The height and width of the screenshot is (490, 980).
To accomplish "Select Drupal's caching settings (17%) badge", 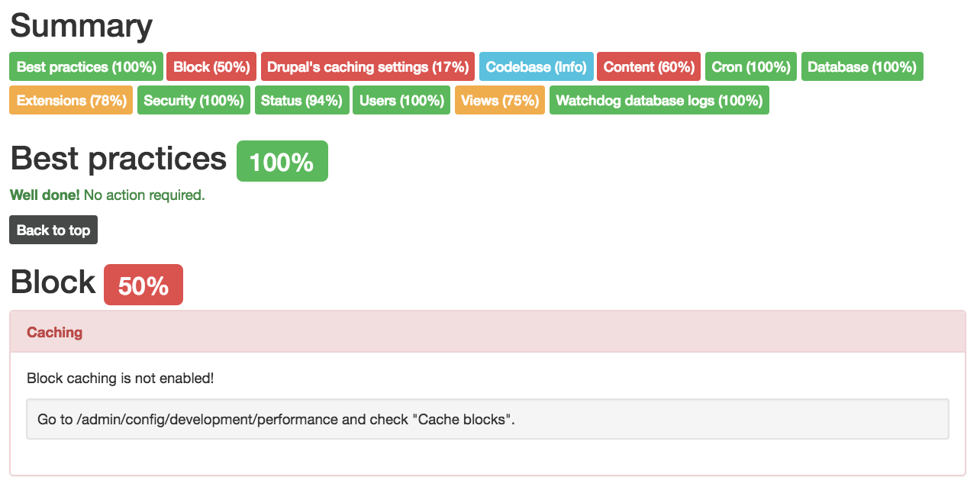I will [368, 66].
